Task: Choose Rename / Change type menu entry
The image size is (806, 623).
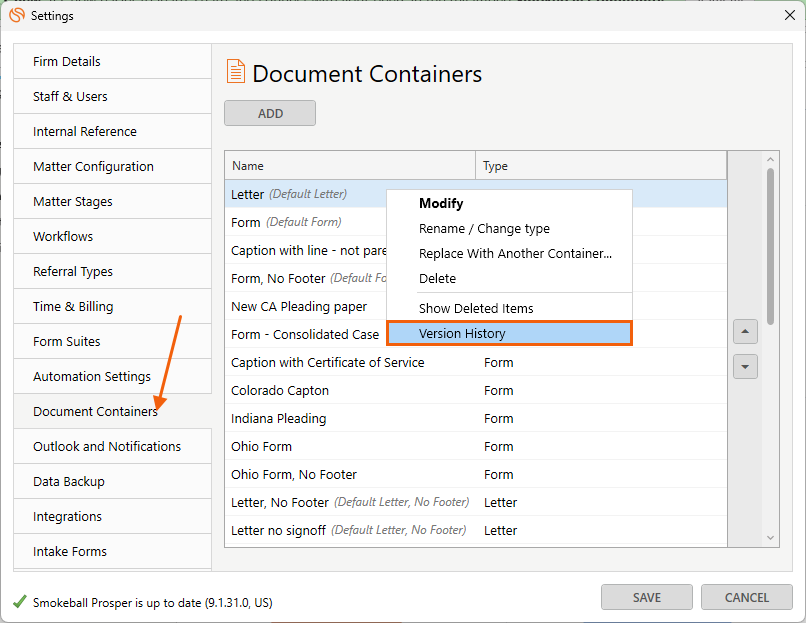Action: 484,229
